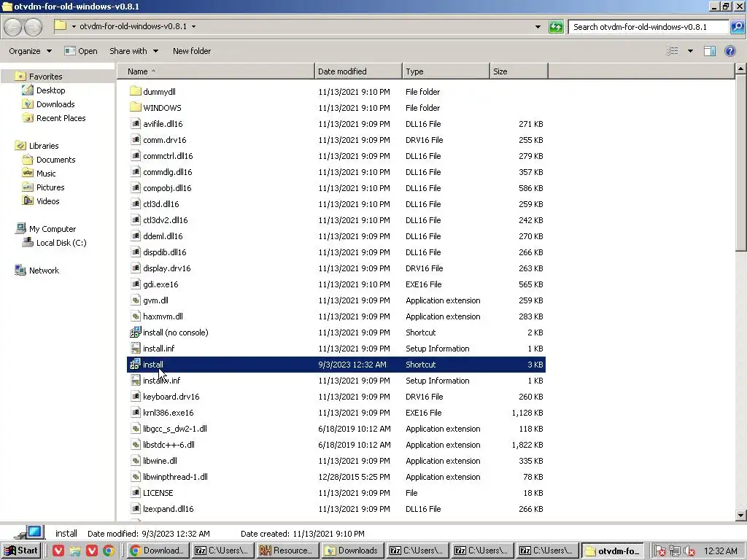Image resolution: width=747 pixels, height=560 pixels.
Task: Expand the breadcrumb arrow after folder name
Action: point(193,26)
